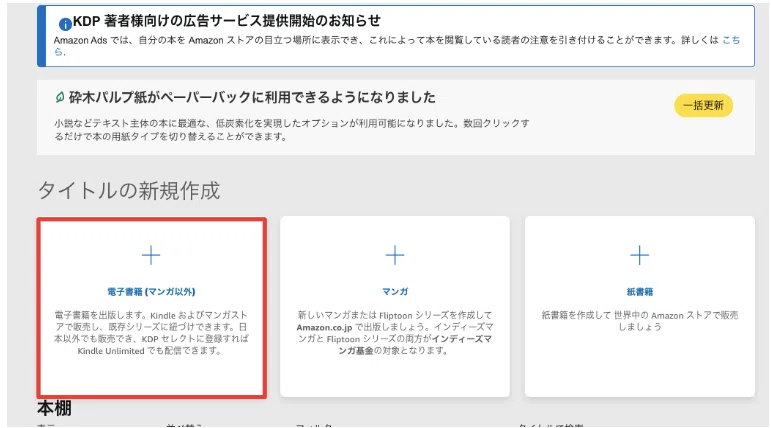Click the 本棚 heading
The image size is (771, 428).
[54, 408]
